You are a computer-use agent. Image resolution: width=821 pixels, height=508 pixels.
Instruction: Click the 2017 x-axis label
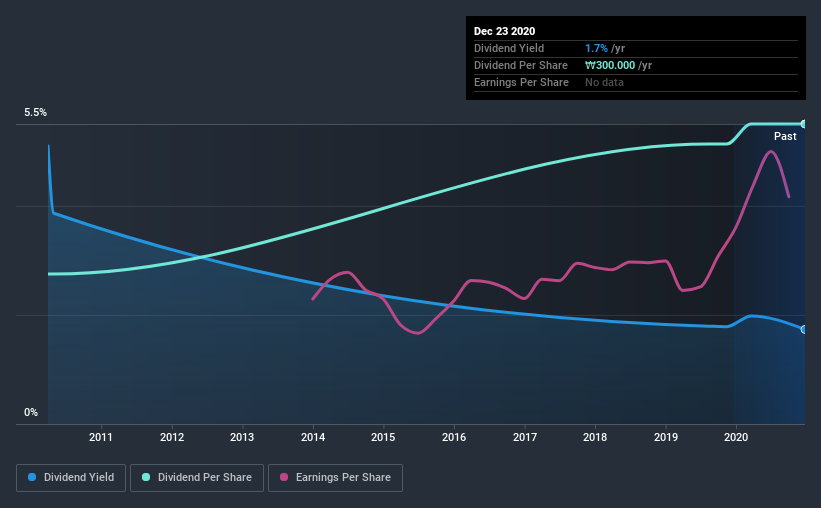(525, 437)
